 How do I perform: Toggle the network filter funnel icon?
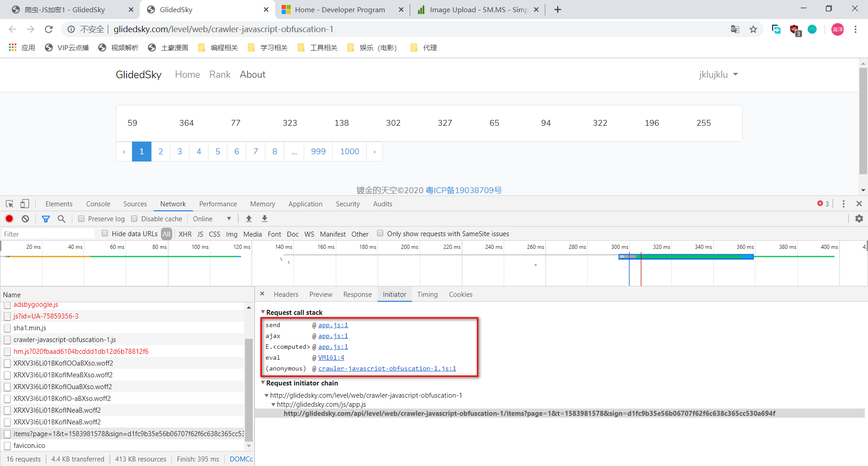coord(46,219)
